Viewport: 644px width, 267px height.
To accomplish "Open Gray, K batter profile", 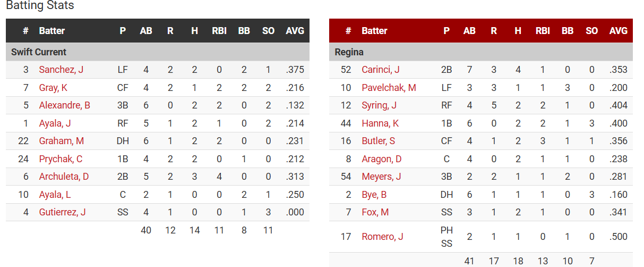I will (53, 88).
